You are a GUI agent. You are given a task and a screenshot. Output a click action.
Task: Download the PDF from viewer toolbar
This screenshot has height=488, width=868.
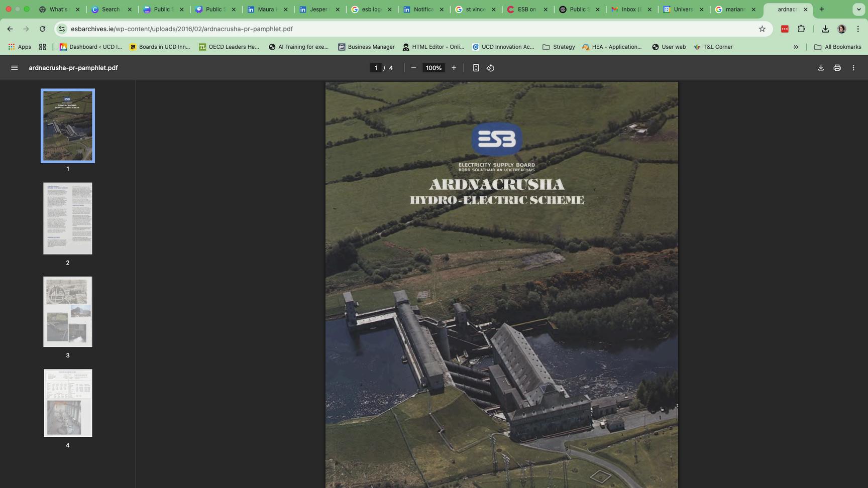pos(821,68)
